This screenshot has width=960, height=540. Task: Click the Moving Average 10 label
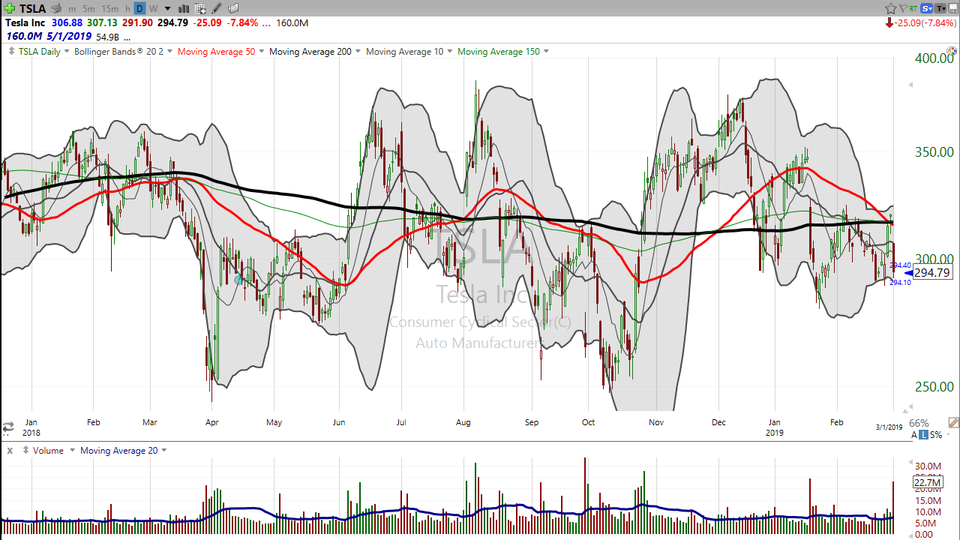pos(405,51)
